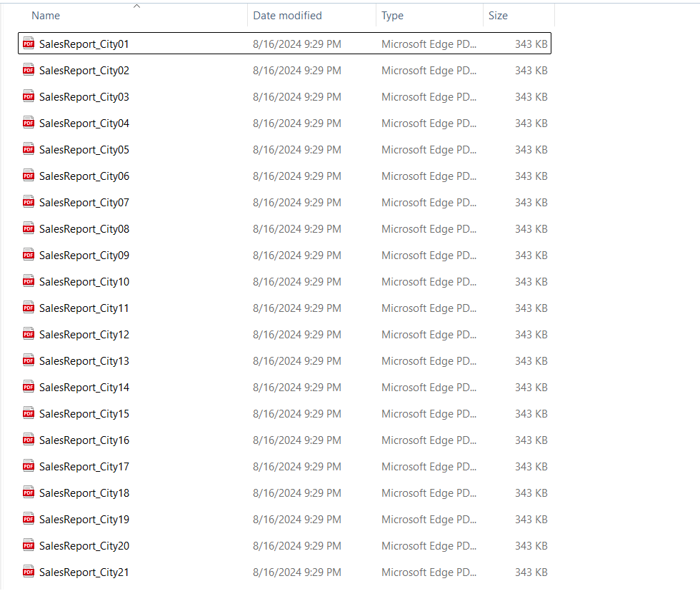Click the PDF icon of SalesReport_City17

[x=29, y=465]
